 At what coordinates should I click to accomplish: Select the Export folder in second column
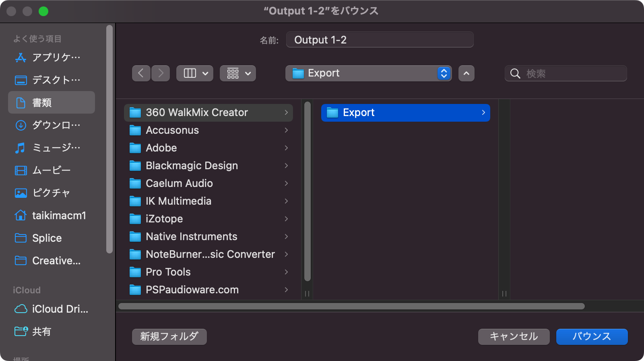pyautogui.click(x=406, y=112)
